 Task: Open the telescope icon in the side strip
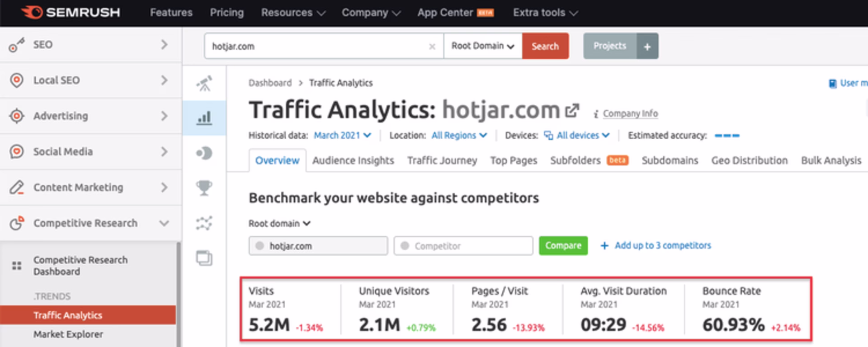coord(204,84)
